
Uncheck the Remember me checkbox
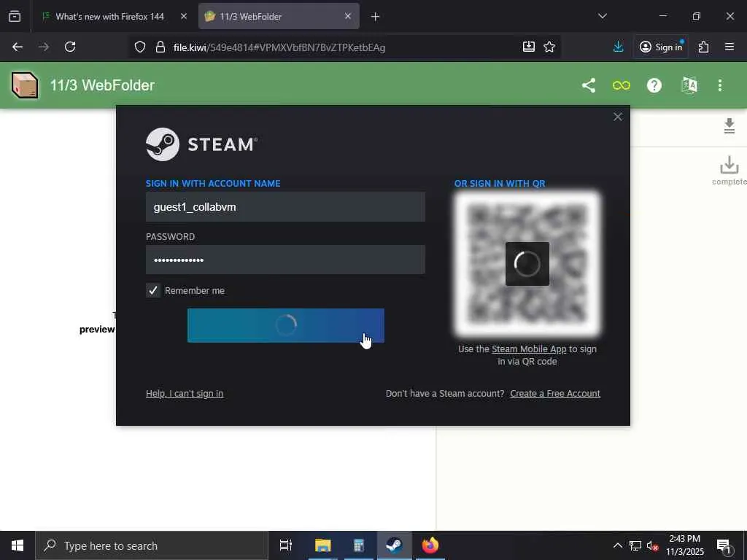pos(153,290)
